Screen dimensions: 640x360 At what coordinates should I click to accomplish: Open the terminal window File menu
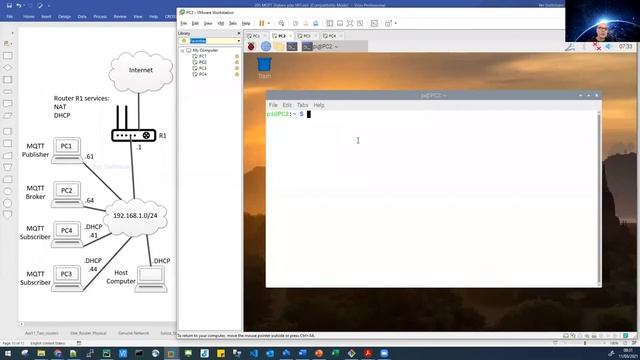pyautogui.click(x=273, y=105)
